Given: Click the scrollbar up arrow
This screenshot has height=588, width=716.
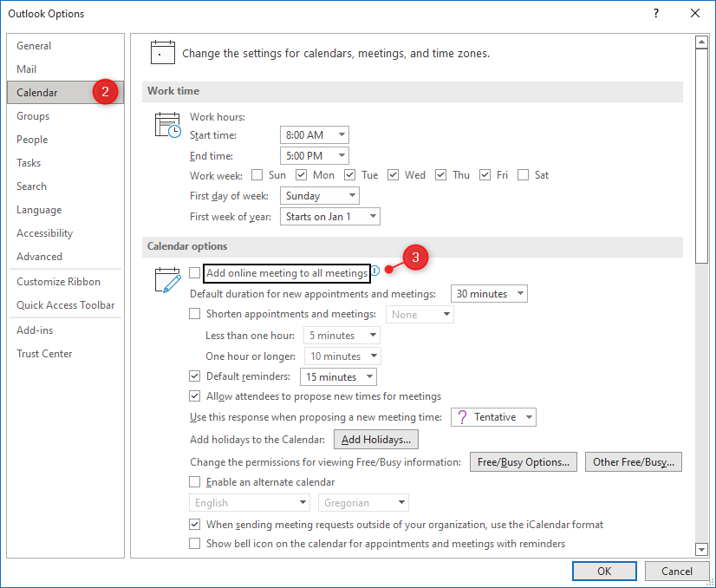Looking at the screenshot, I should click(701, 42).
